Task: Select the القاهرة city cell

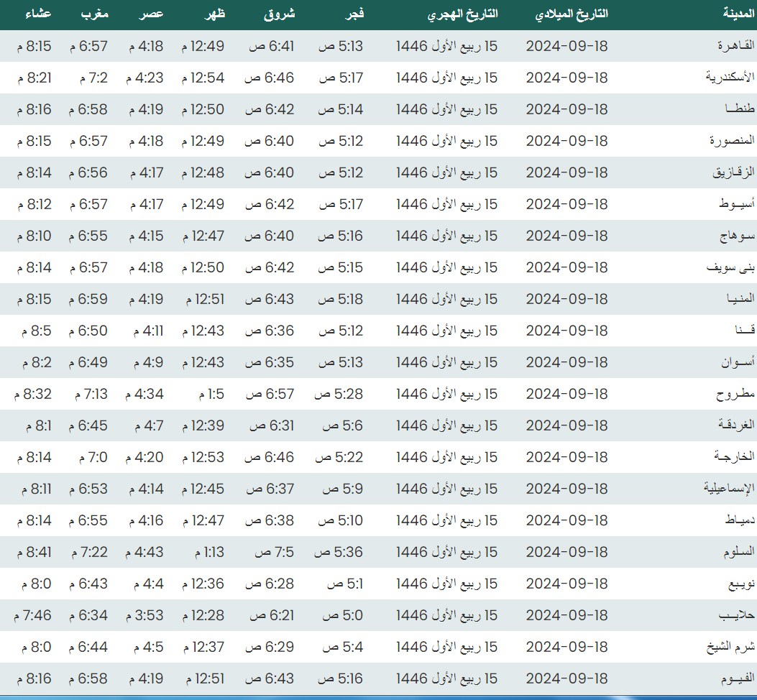Action: pos(734,46)
